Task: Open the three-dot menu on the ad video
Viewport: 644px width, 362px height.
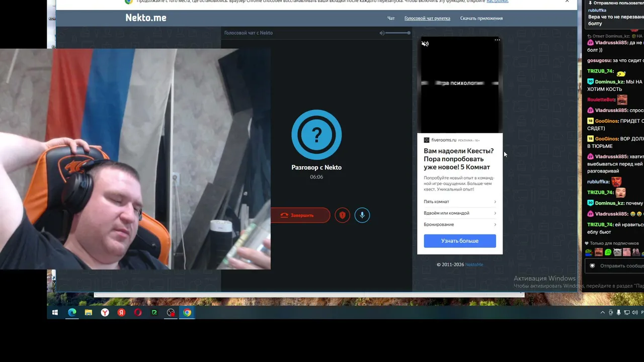Action: (x=497, y=40)
